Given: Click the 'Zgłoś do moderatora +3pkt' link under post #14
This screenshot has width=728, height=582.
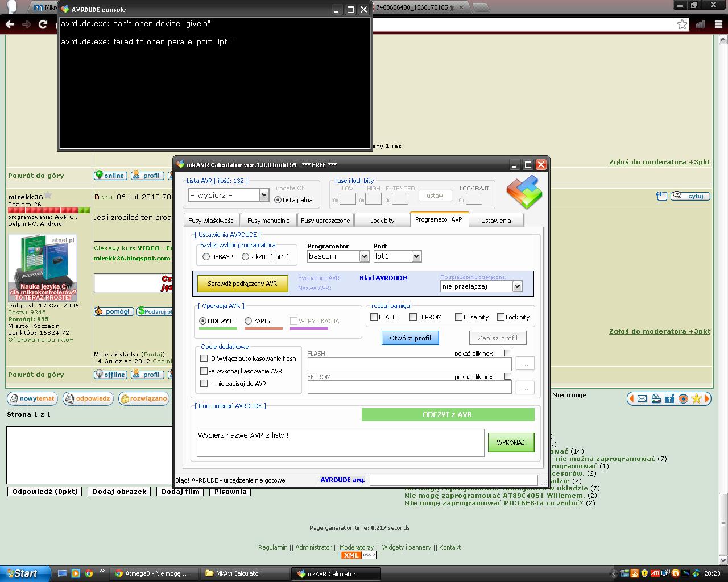Looking at the screenshot, I should pyautogui.click(x=660, y=331).
